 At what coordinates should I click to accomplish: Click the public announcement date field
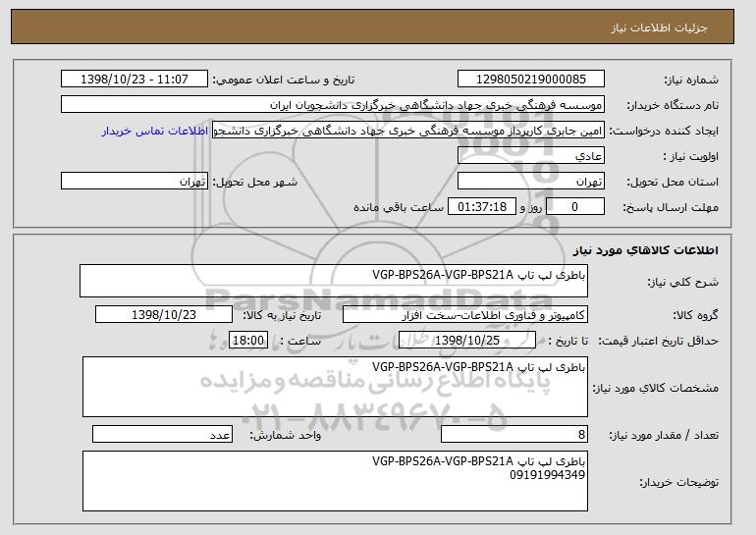point(135,80)
